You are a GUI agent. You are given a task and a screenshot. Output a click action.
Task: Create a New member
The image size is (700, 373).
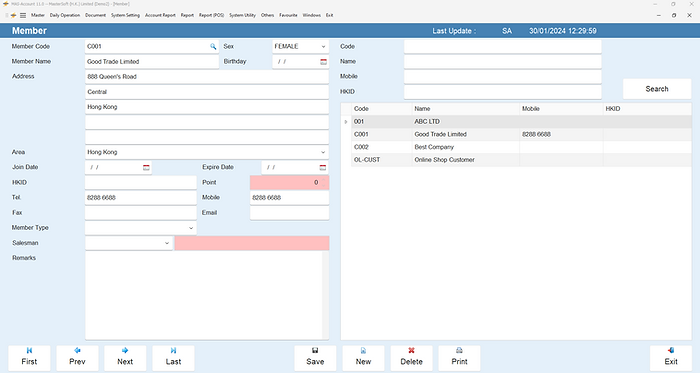point(363,357)
